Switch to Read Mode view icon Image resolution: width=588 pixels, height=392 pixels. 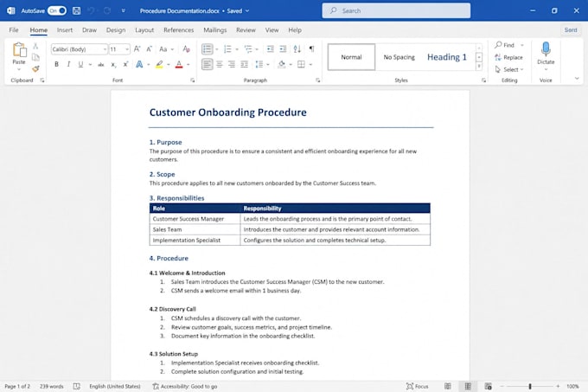[x=448, y=386]
